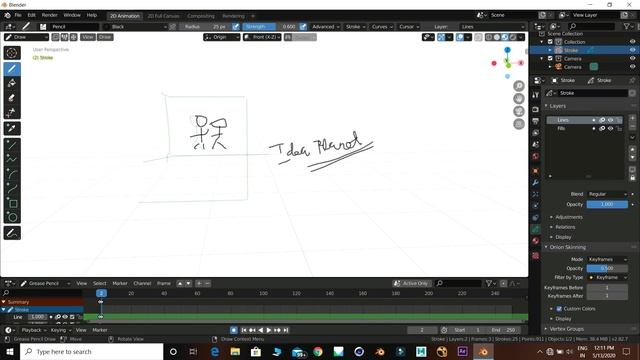Select the Line primitive tool
This screenshot has width=640, height=360.
click(12, 144)
